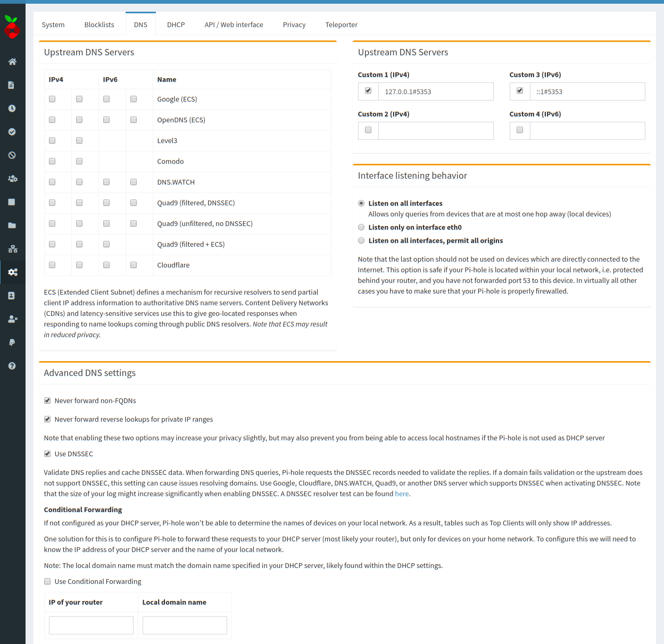664x644 pixels.
Task: Click the IP of your router field
Action: click(x=91, y=625)
